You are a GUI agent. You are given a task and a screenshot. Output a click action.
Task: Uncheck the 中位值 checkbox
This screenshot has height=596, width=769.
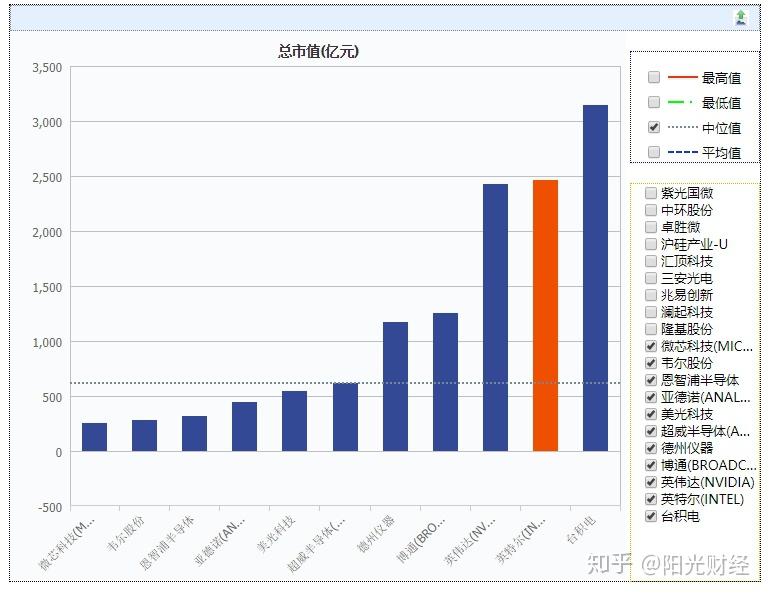(654, 127)
